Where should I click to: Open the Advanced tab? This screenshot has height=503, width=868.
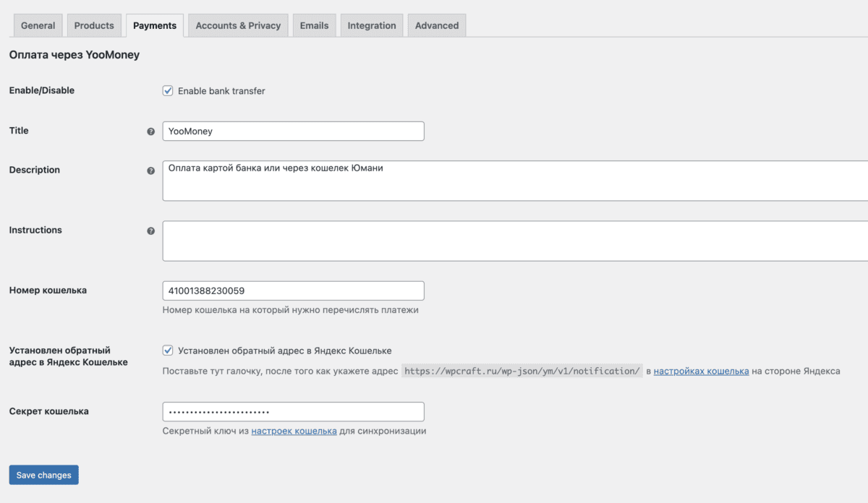[x=437, y=25]
